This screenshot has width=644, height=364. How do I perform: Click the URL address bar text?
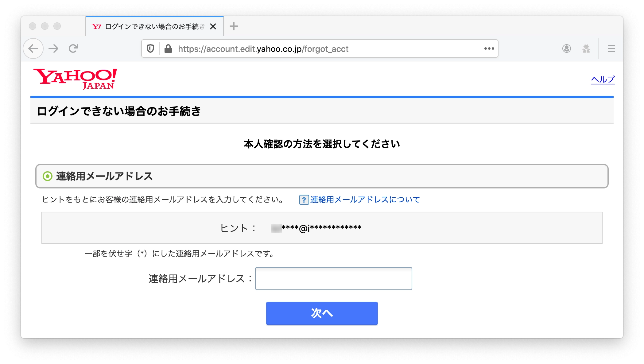coord(263,49)
